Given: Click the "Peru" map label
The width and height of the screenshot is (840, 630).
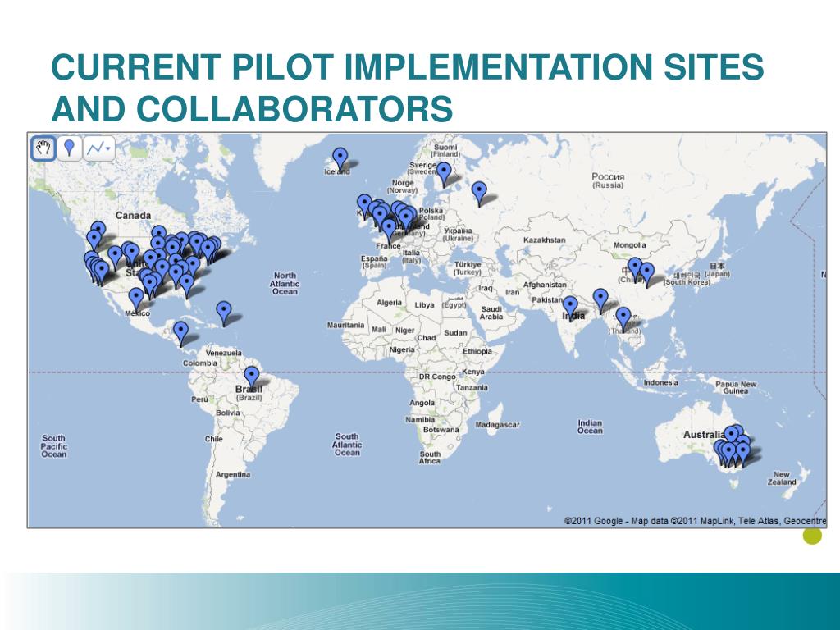Looking at the screenshot, I should tap(199, 399).
